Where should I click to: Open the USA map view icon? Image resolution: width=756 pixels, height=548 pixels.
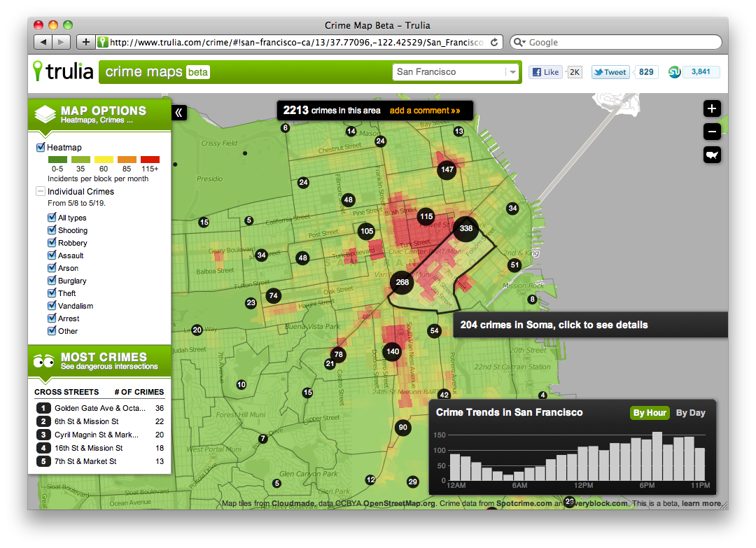(x=712, y=155)
